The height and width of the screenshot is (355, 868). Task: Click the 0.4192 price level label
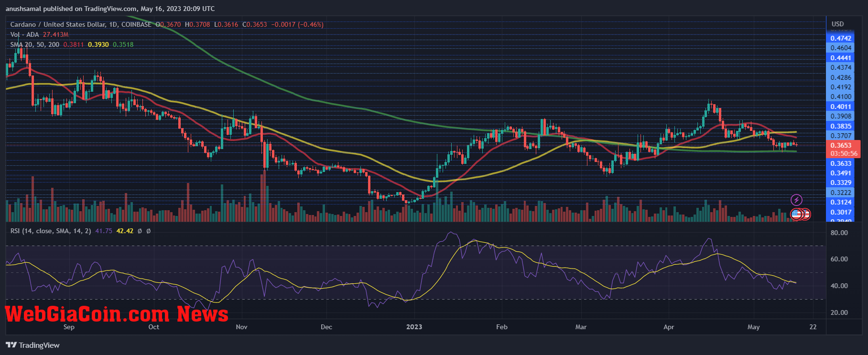point(841,87)
